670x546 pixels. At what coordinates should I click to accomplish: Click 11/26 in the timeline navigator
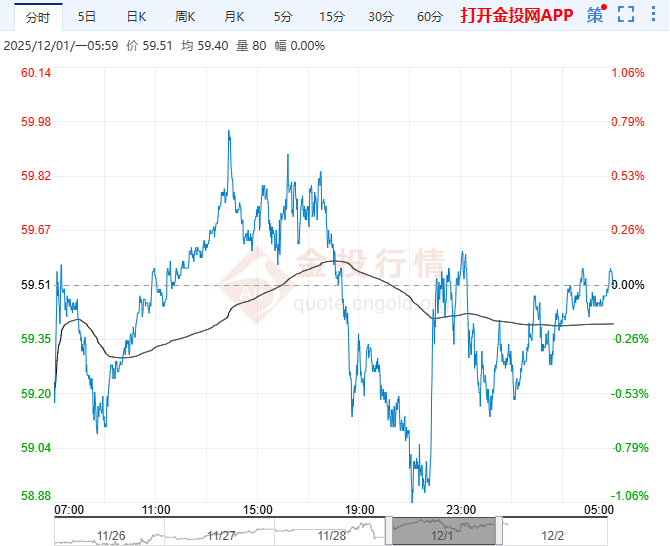111,535
